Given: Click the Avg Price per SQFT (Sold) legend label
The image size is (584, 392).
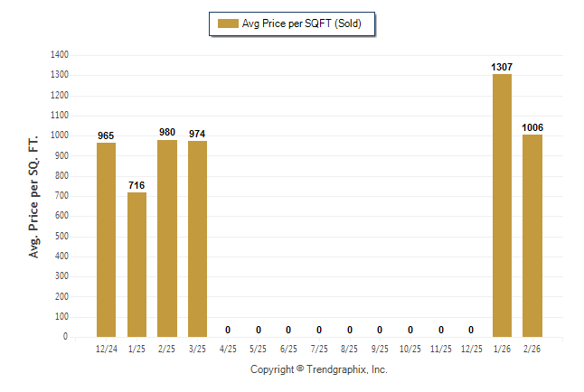Looking at the screenshot, I should [301, 23].
